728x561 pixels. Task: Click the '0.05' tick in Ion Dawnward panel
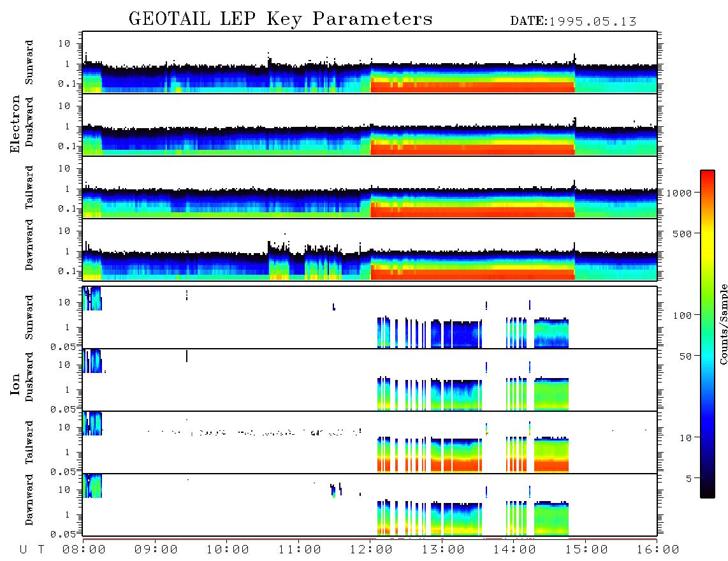pyautogui.click(x=63, y=534)
